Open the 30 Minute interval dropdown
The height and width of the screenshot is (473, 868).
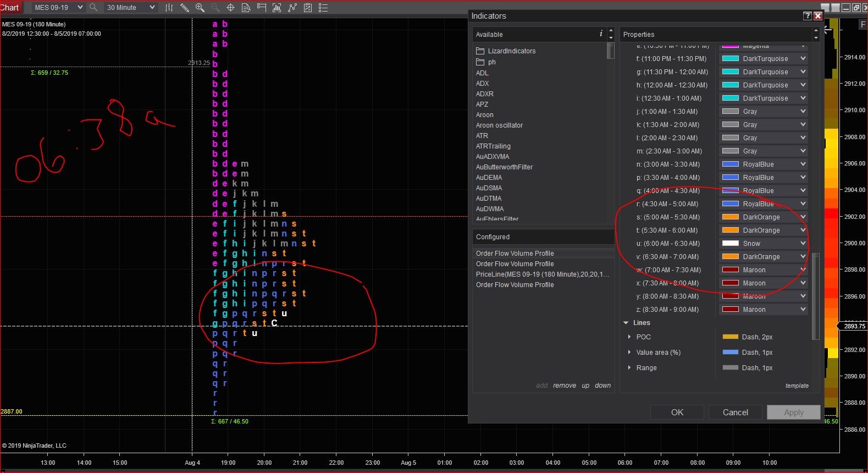pyautogui.click(x=131, y=8)
